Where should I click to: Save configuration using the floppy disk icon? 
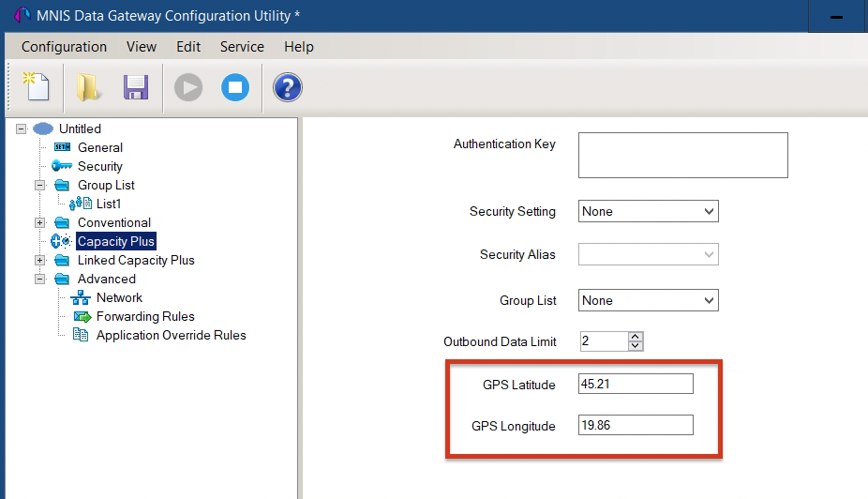point(136,87)
